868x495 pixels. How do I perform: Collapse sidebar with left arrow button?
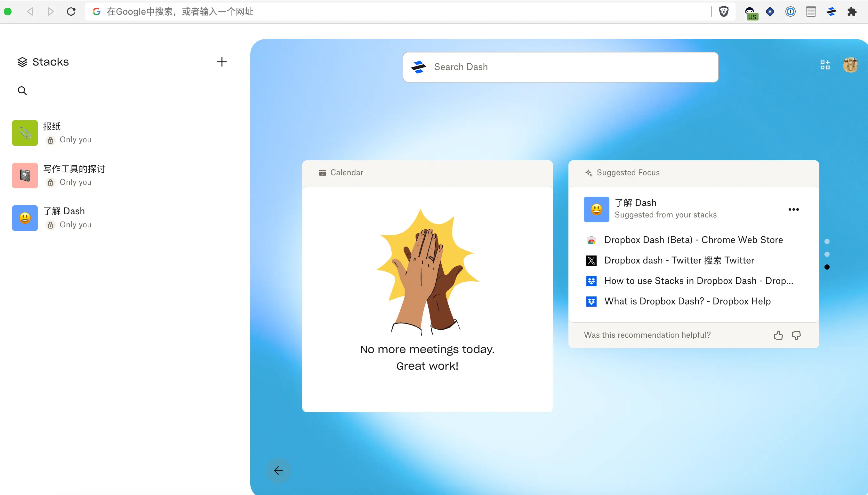(278, 470)
